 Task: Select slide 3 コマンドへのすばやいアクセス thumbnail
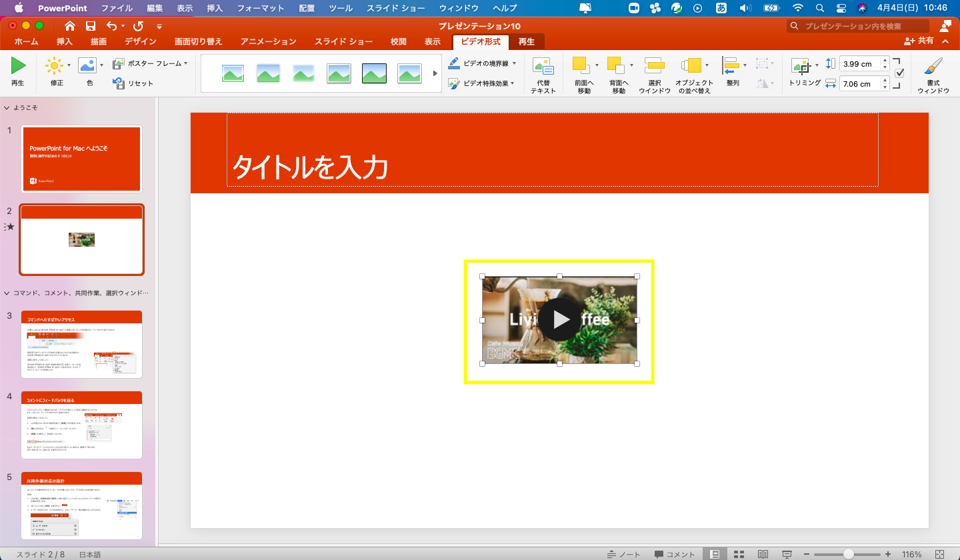point(81,344)
